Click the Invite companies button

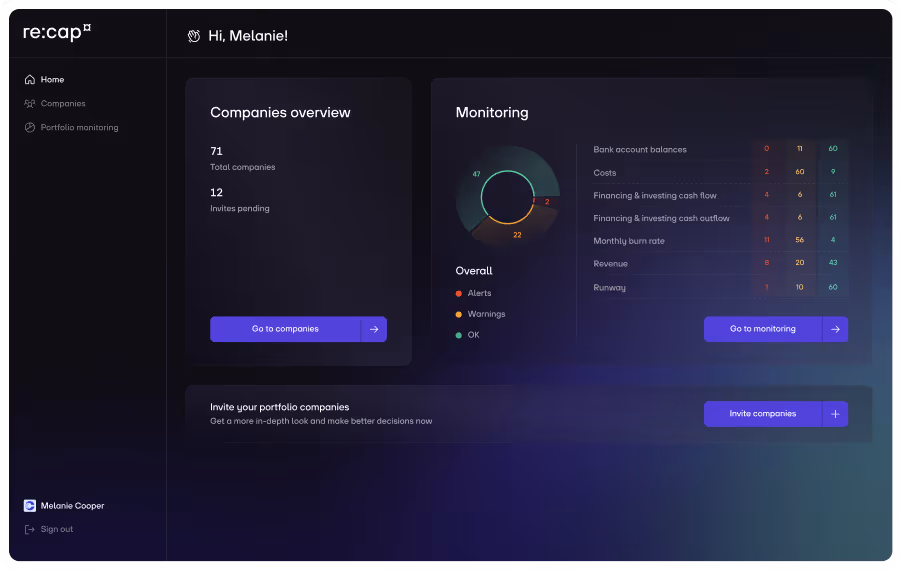tap(776, 414)
